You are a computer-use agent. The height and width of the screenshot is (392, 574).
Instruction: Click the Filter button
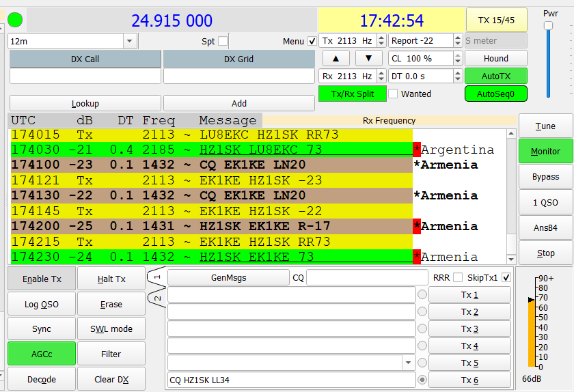pyautogui.click(x=111, y=354)
